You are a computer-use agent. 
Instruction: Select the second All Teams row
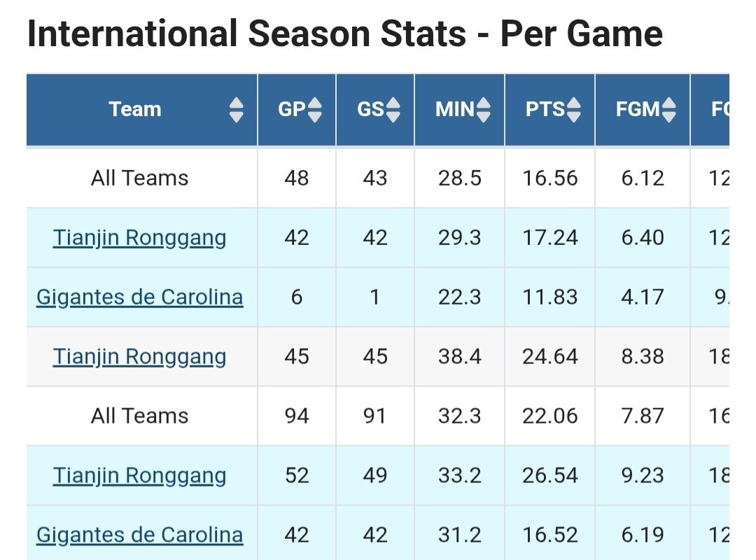pyautogui.click(x=377, y=416)
